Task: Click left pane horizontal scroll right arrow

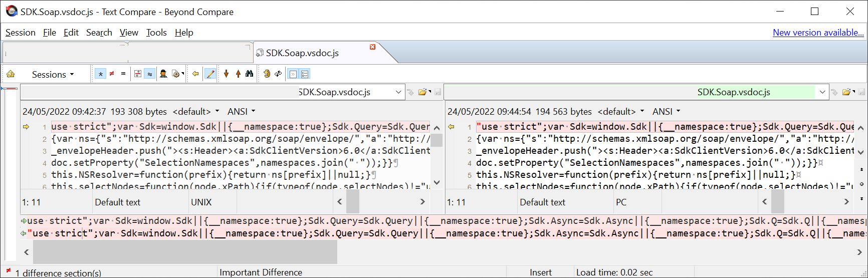Action: [x=422, y=202]
